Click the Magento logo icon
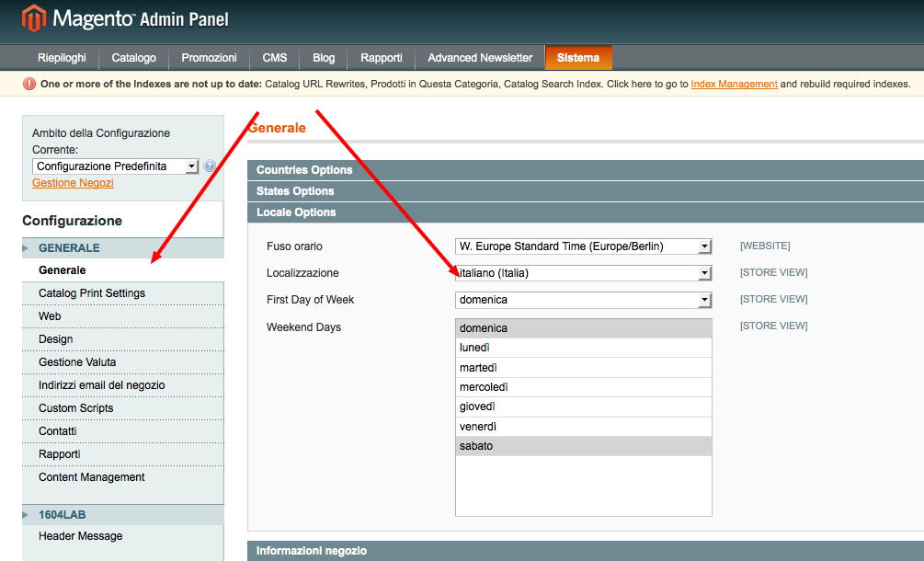Screen dimensions: 924x561 coord(34,18)
